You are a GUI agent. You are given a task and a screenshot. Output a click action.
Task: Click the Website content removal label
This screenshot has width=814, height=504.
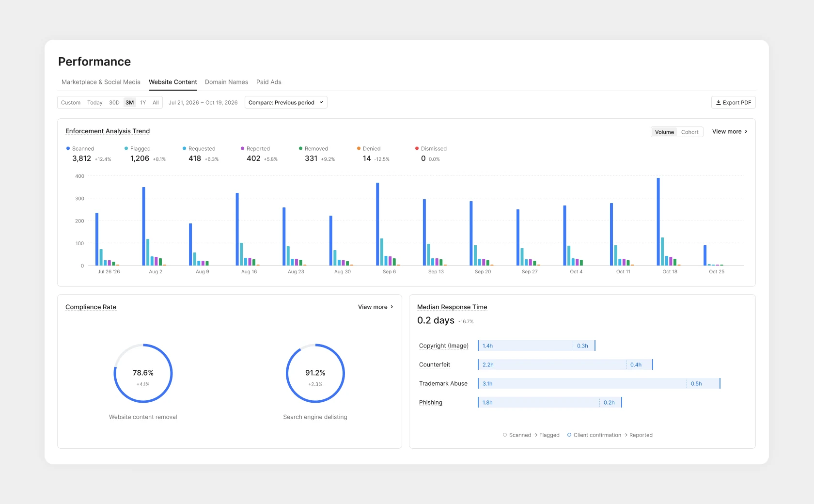point(143,417)
